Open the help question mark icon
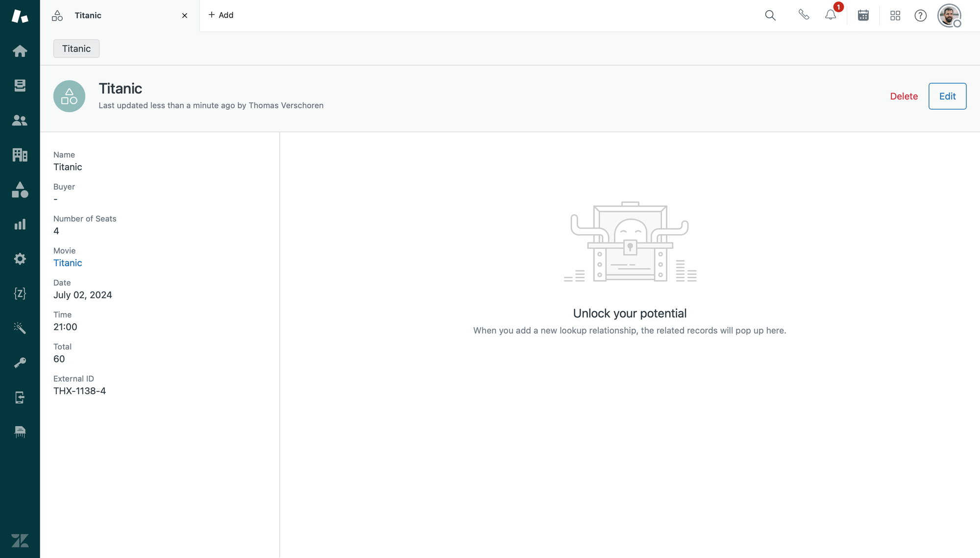Viewport: 980px width, 558px height. tap(921, 16)
